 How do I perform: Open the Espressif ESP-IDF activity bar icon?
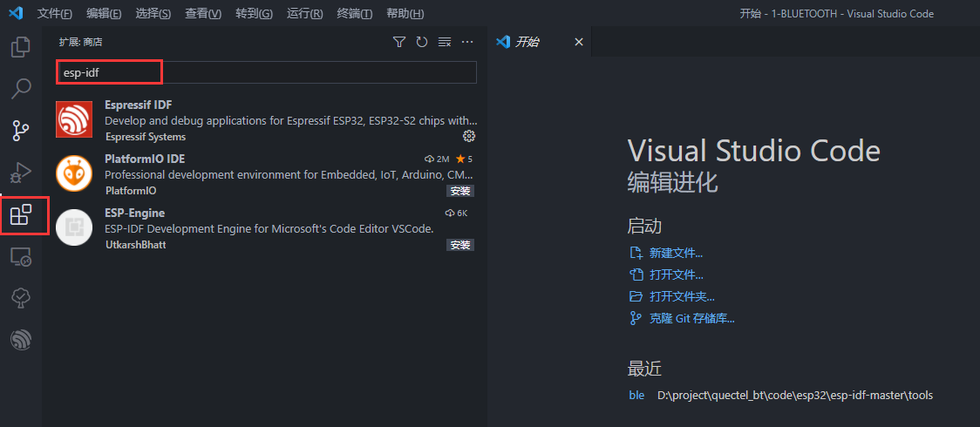click(x=21, y=340)
